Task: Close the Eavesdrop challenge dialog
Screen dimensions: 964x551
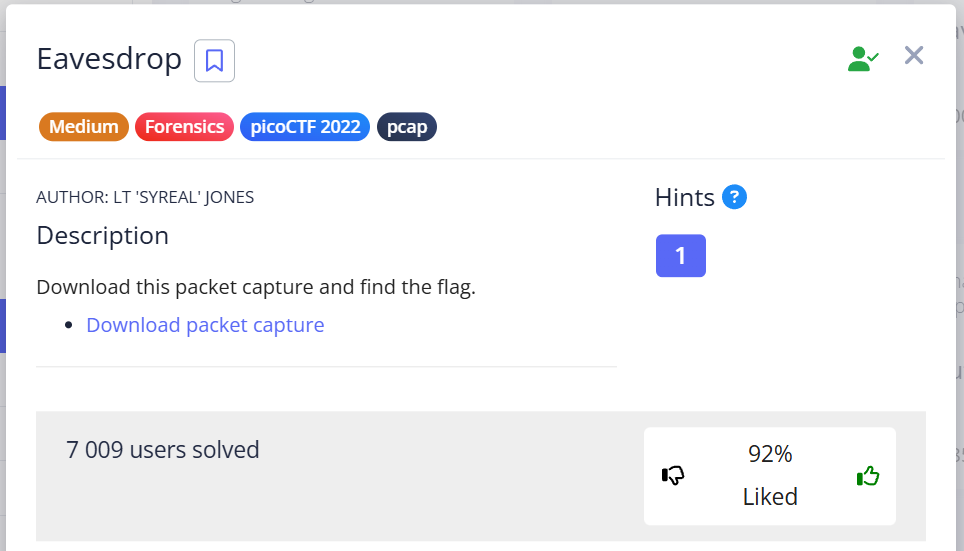Action: tap(913, 56)
